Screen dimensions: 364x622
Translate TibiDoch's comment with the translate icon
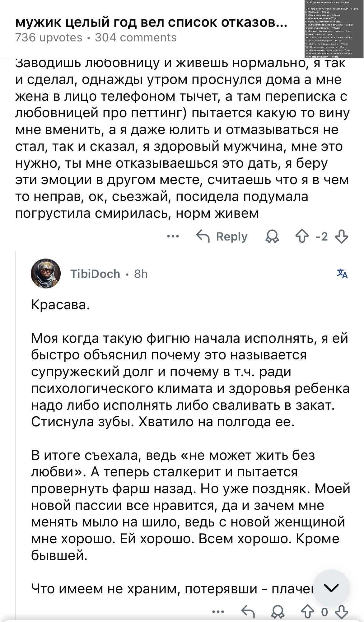point(342,274)
